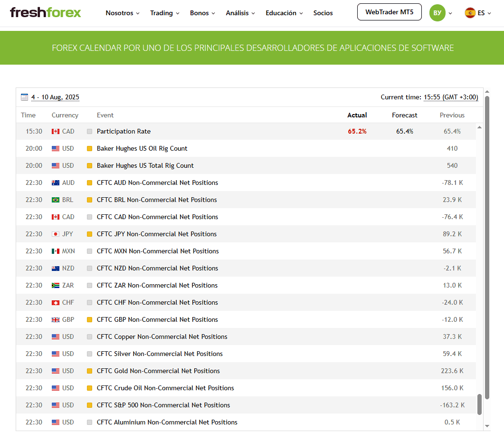Expand the Educación menu
Screen dimensions: 504x433
click(x=284, y=13)
